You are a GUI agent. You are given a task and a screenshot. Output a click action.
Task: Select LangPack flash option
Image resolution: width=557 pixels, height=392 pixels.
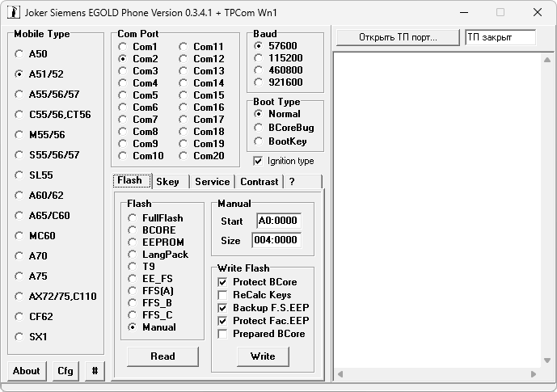point(158,255)
